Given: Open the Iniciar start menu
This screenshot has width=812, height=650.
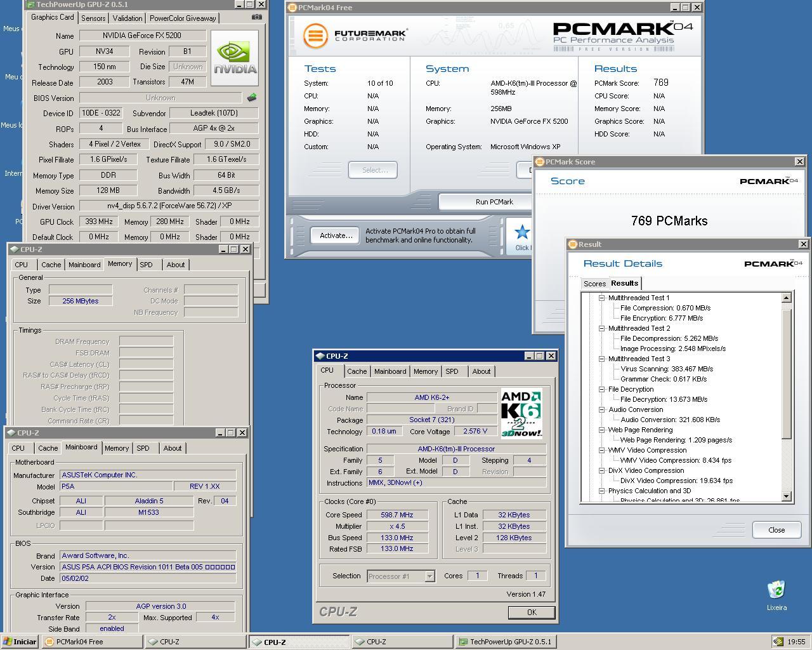Looking at the screenshot, I should (20, 642).
